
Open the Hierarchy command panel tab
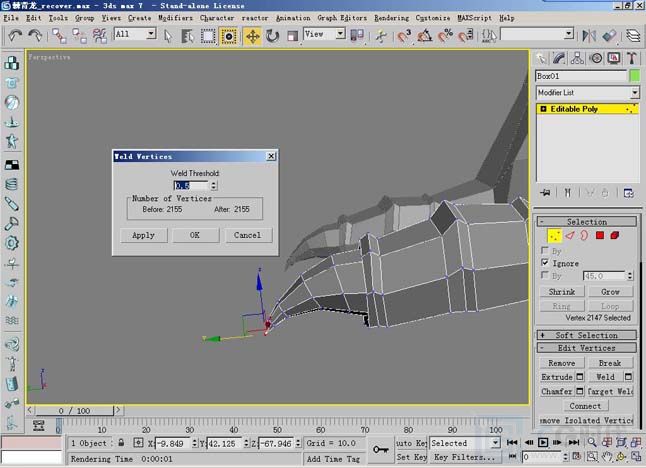(577, 58)
